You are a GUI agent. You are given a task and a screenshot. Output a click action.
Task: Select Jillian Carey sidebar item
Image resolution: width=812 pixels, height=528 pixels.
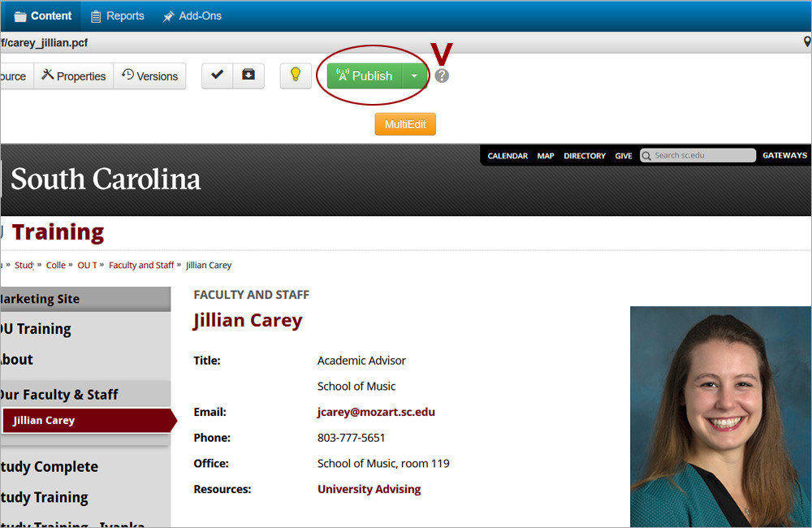(88, 421)
